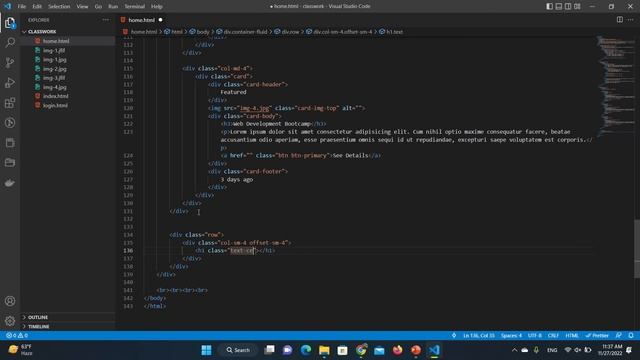The height and width of the screenshot is (360, 640).
Task: Open the Accounts menu icon
Action: pyautogui.click(x=10, y=301)
